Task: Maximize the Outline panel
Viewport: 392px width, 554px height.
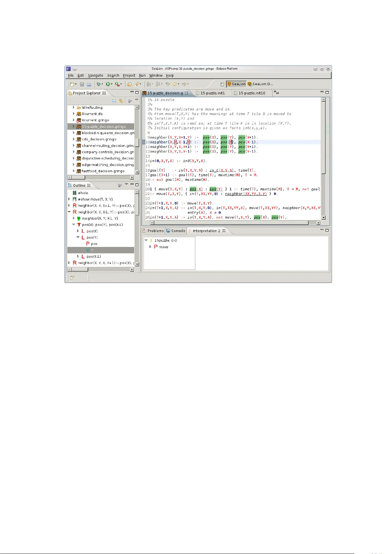Action: click(137, 185)
